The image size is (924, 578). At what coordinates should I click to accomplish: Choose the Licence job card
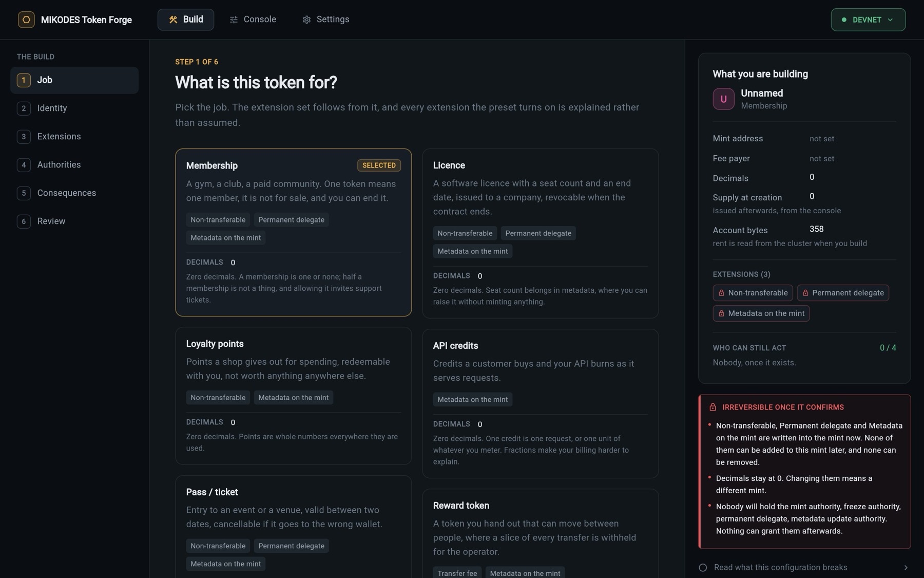pyautogui.click(x=540, y=233)
